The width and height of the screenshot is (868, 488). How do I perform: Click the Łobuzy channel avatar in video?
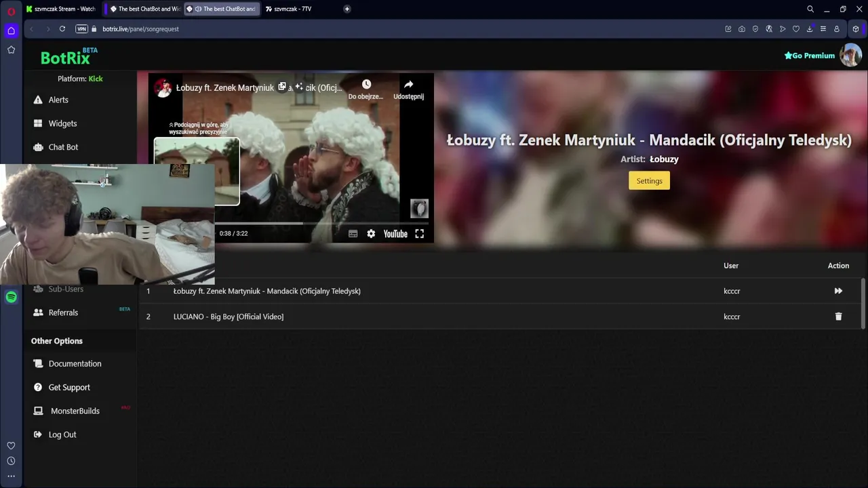[163, 87]
